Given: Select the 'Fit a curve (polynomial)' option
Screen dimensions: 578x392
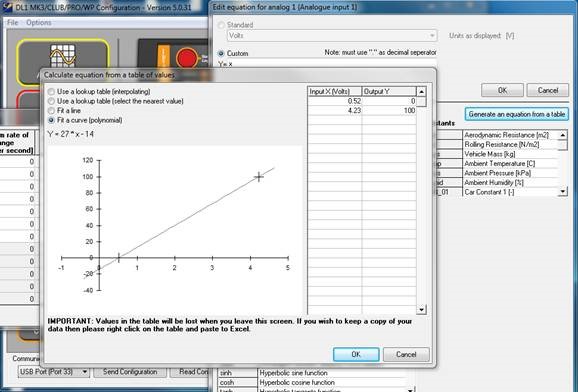Looking at the screenshot, I should point(51,120).
